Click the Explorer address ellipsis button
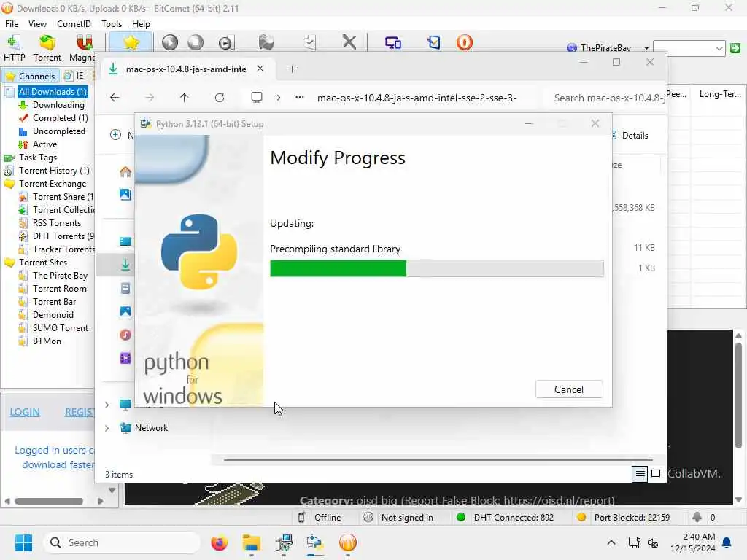 tap(299, 97)
